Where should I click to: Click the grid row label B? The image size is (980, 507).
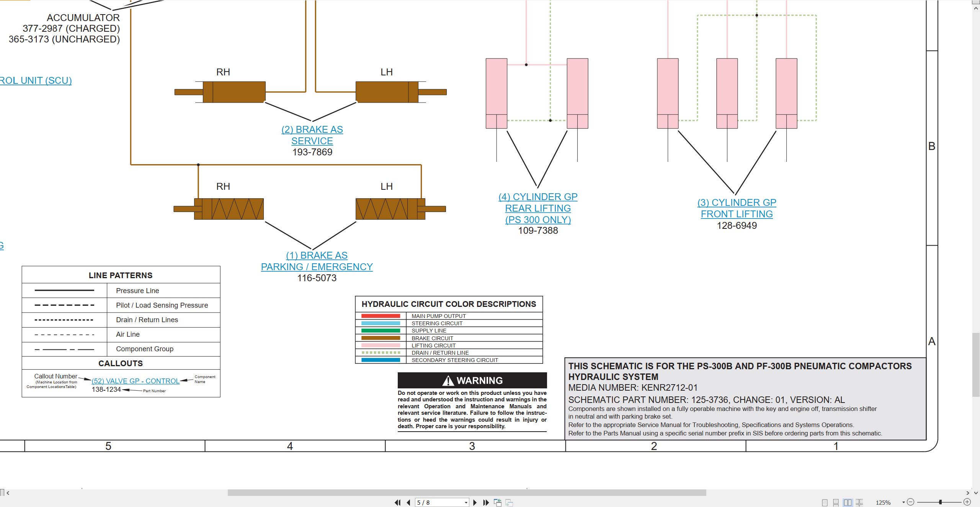(932, 146)
